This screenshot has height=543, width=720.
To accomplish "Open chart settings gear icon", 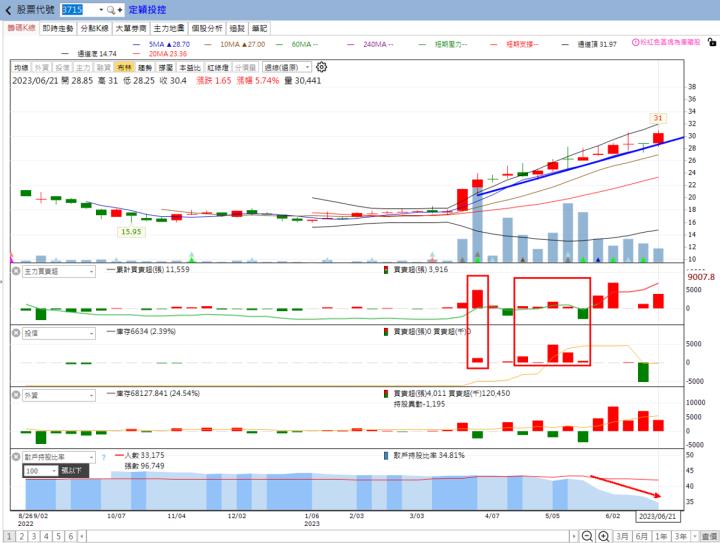I will 321,67.
